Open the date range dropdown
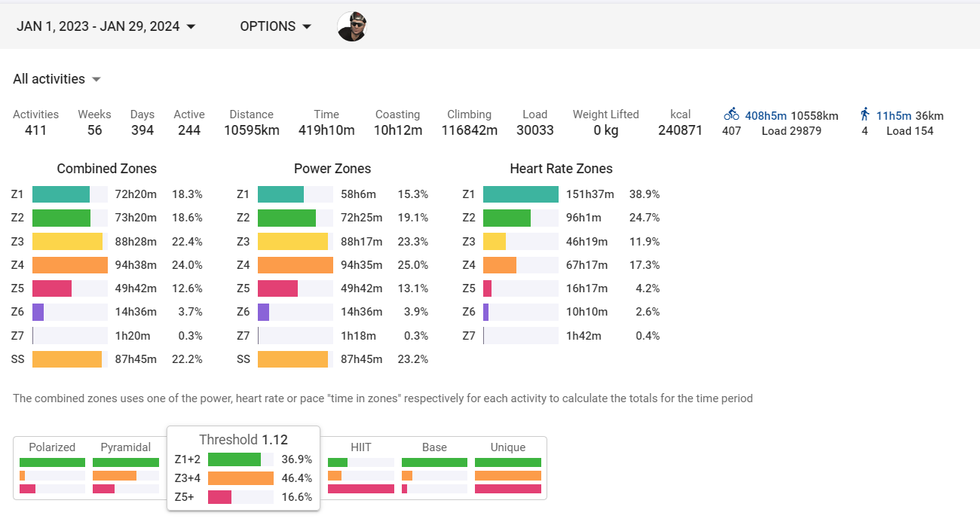 [106, 26]
